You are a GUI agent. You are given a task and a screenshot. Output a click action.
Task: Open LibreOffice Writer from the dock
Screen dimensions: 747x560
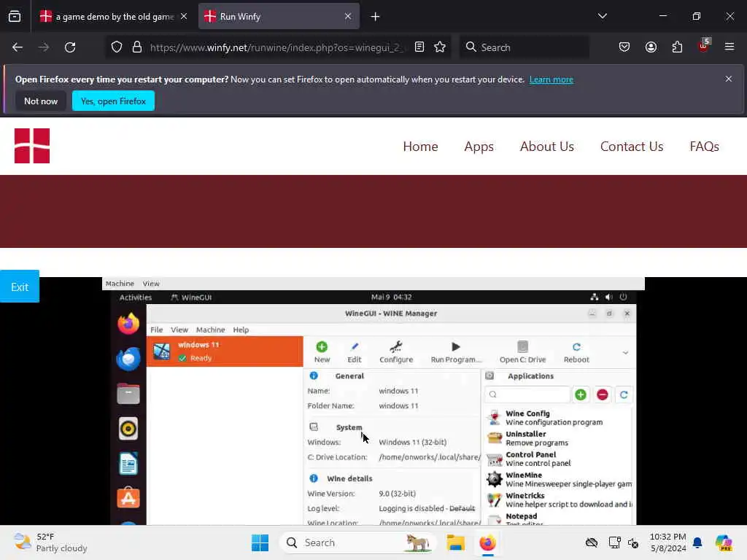click(128, 463)
